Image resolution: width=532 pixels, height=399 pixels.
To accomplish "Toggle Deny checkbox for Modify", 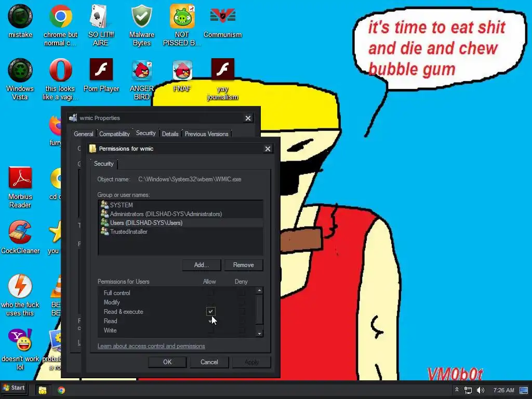I will click(x=242, y=302).
